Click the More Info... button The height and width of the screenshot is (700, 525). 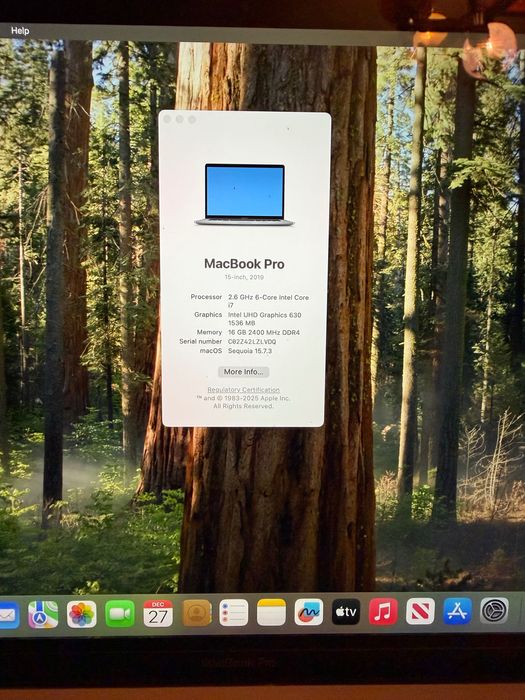point(243,371)
